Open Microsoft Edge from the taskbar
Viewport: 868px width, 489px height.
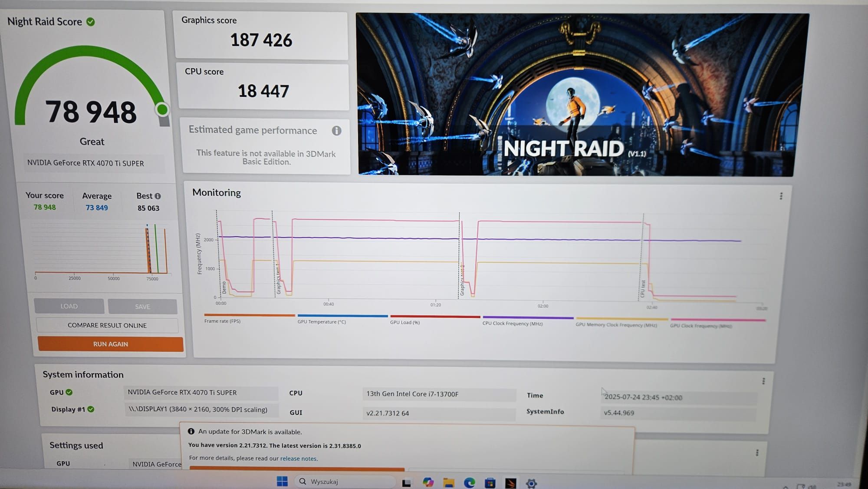[469, 482]
